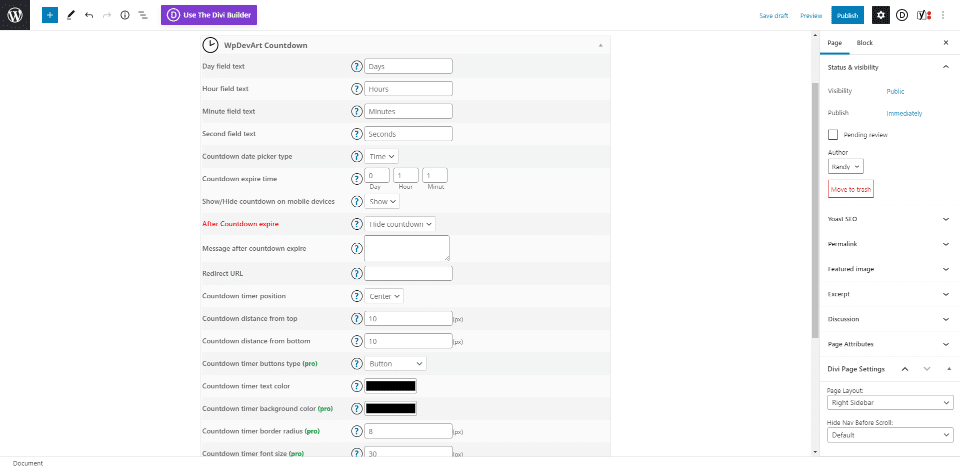Open the List View outline icon

pos(143,16)
